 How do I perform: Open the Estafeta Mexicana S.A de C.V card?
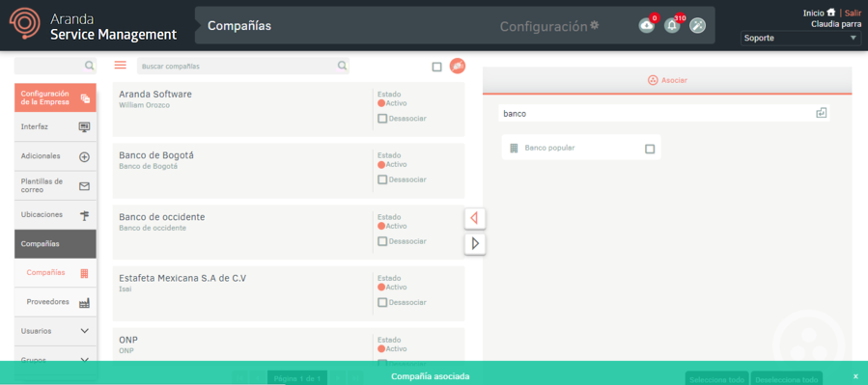point(289,293)
